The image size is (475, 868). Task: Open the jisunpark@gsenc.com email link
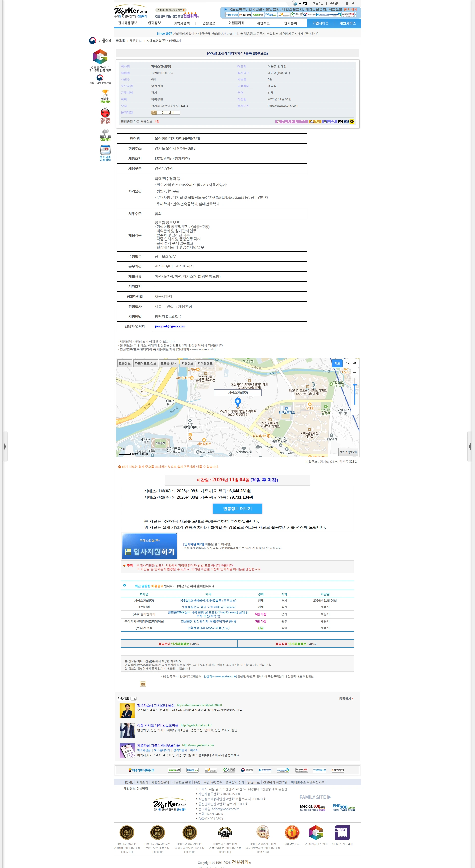click(170, 326)
